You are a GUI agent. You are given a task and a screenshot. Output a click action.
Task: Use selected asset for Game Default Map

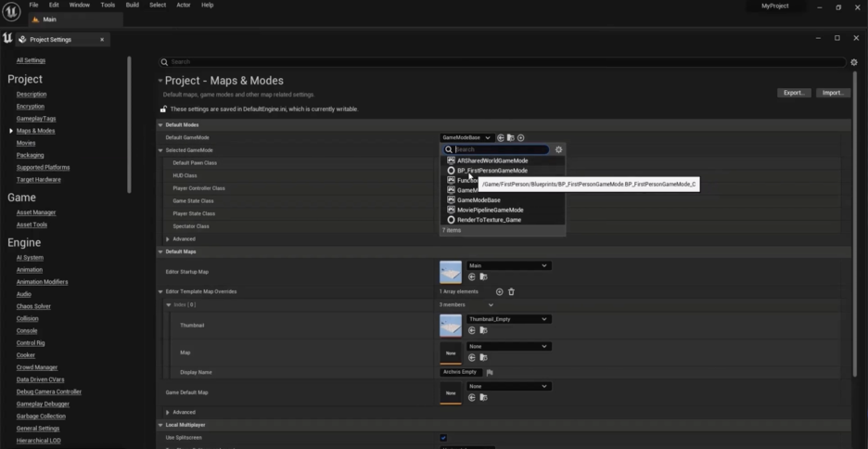pyautogui.click(x=472, y=397)
